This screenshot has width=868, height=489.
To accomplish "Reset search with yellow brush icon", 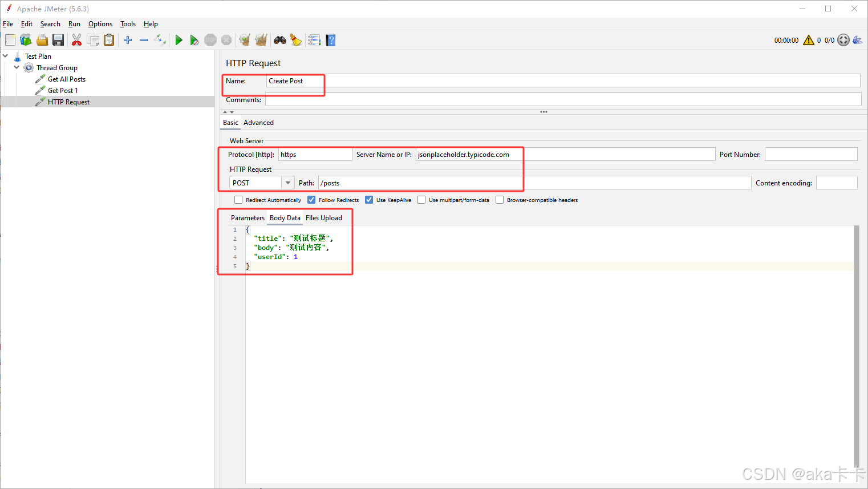I will 295,40.
